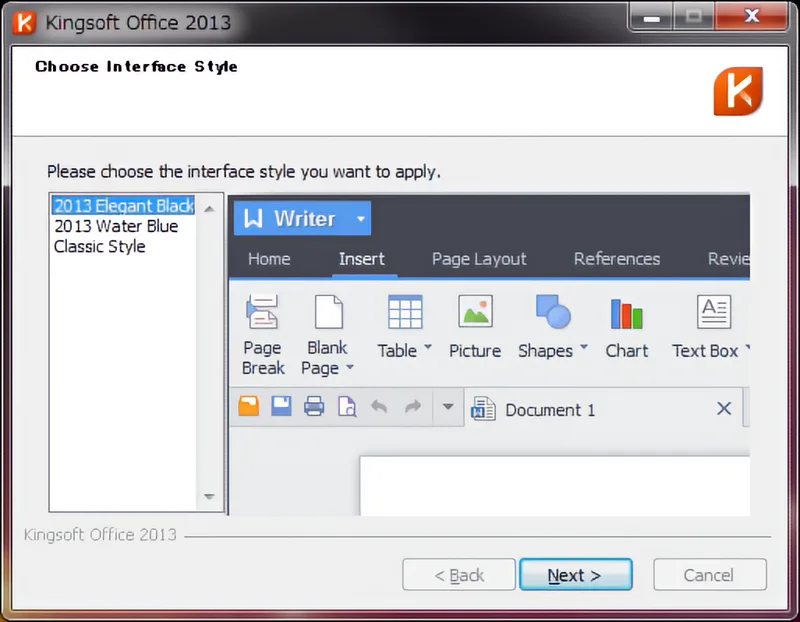Open the References tab
The width and height of the screenshot is (800, 622).
click(x=617, y=259)
